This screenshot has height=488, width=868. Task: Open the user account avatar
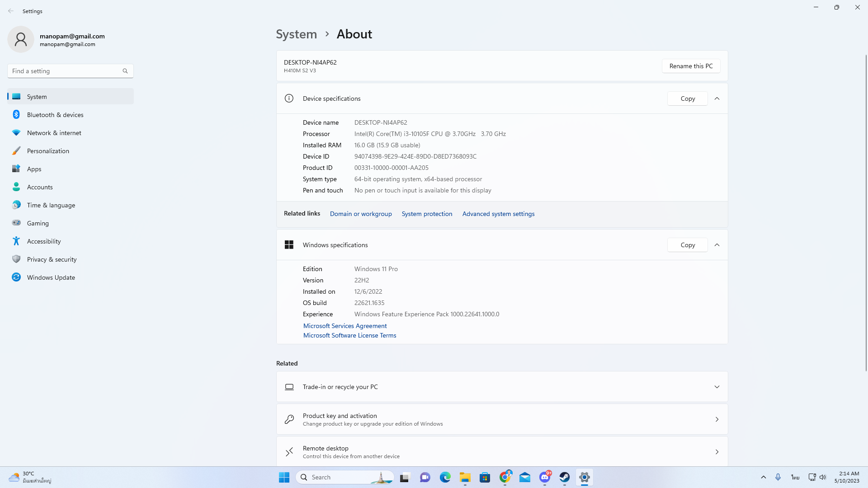(x=21, y=40)
